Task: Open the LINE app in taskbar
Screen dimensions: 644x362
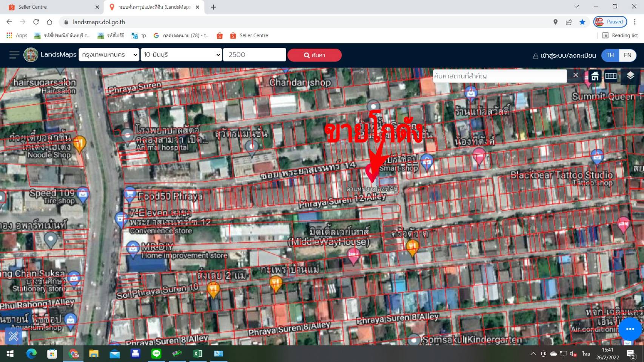Action: click(156, 354)
